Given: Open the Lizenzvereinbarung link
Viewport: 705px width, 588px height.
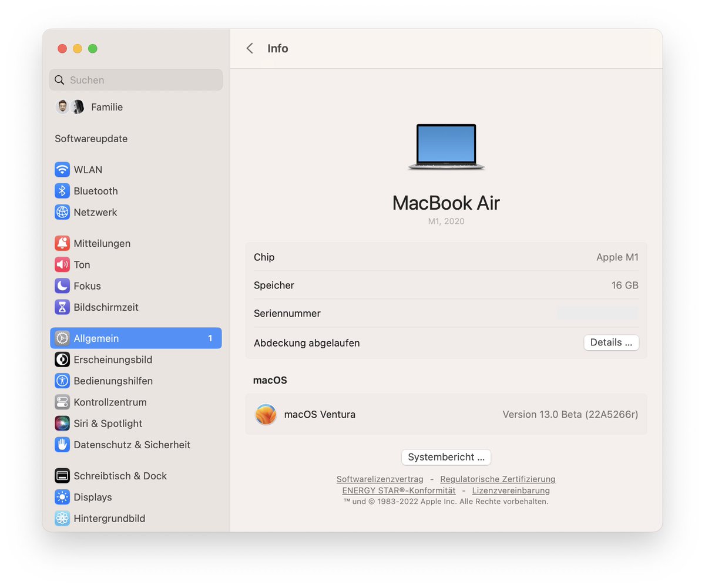Looking at the screenshot, I should click(511, 490).
